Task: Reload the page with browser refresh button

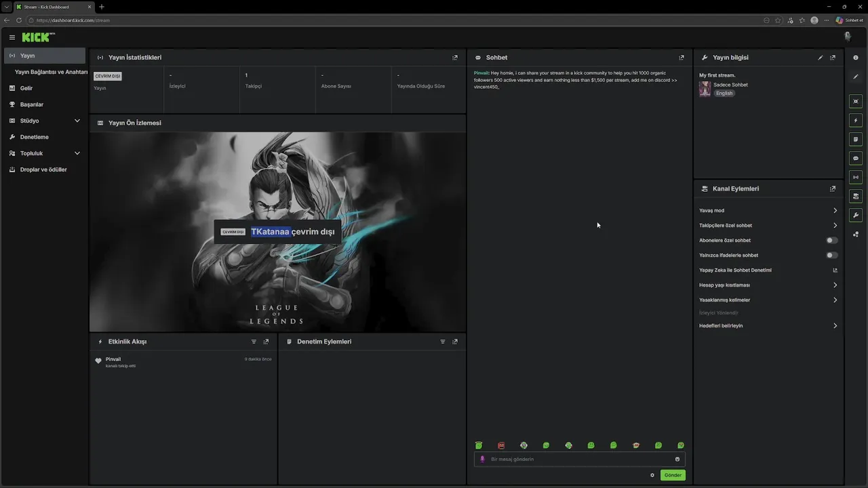Action: pyautogui.click(x=19, y=20)
